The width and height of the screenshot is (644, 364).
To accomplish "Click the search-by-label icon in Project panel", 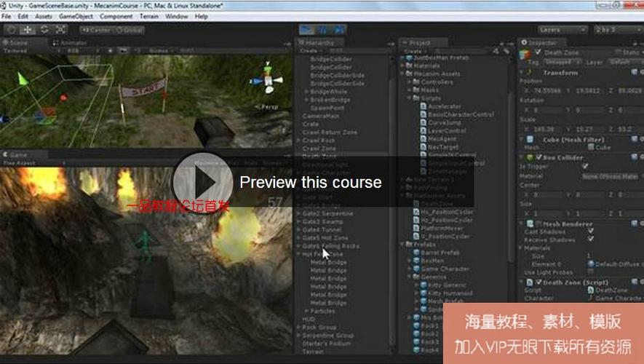I will pyautogui.click(x=506, y=51).
